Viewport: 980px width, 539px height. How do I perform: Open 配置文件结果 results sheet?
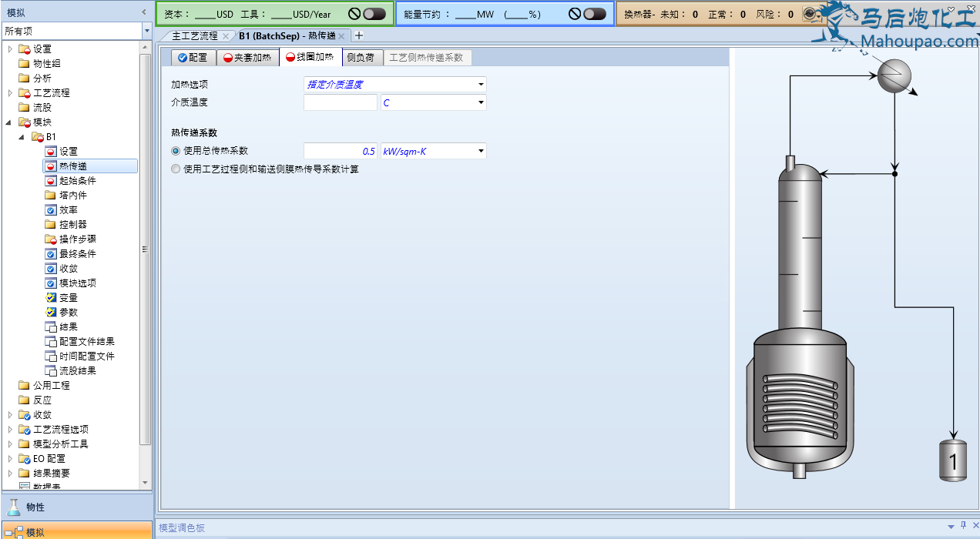pyautogui.click(x=86, y=342)
